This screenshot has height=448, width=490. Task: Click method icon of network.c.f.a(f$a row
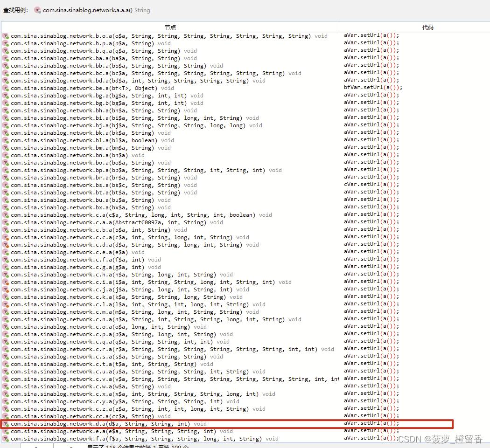(x=6, y=260)
